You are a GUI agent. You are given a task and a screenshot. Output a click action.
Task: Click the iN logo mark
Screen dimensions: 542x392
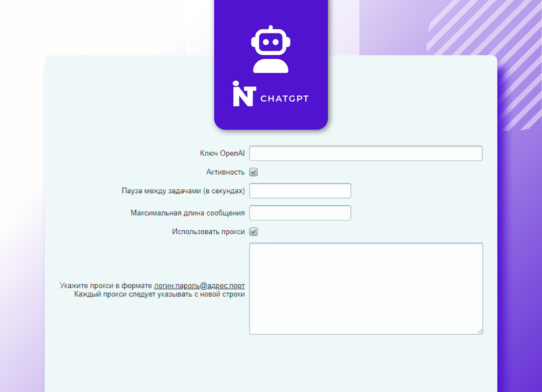244,94
